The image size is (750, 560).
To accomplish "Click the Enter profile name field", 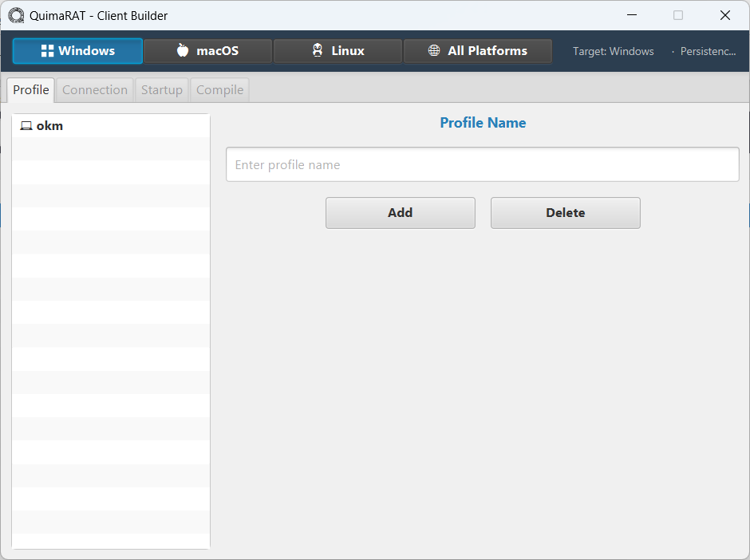I will tap(482, 164).
